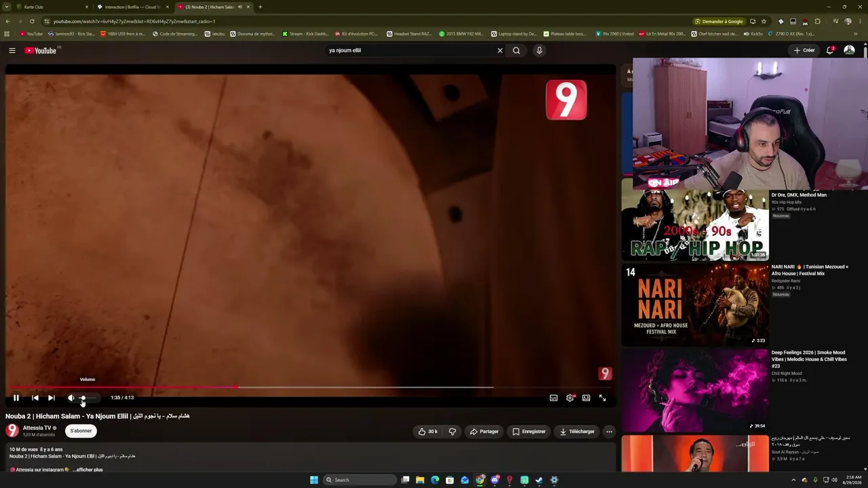Open the YouTube notifications bell

(x=830, y=50)
